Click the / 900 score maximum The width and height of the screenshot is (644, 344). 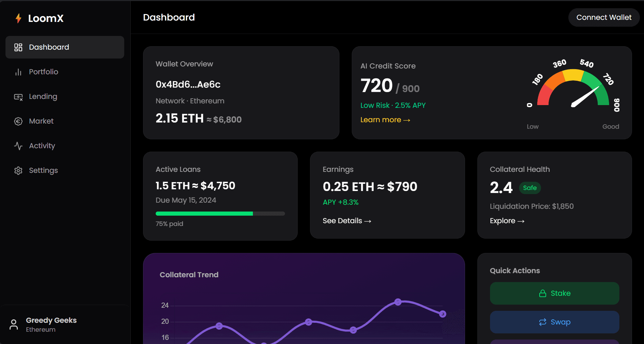point(408,89)
